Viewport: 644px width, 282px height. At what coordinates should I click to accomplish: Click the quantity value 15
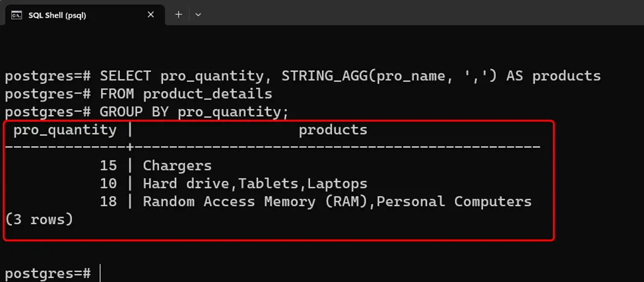(x=108, y=166)
